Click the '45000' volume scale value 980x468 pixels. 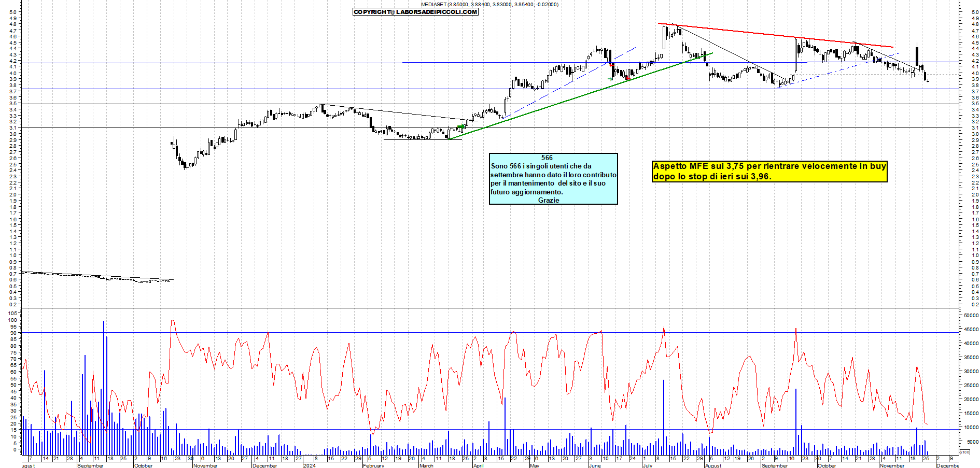tap(971, 329)
